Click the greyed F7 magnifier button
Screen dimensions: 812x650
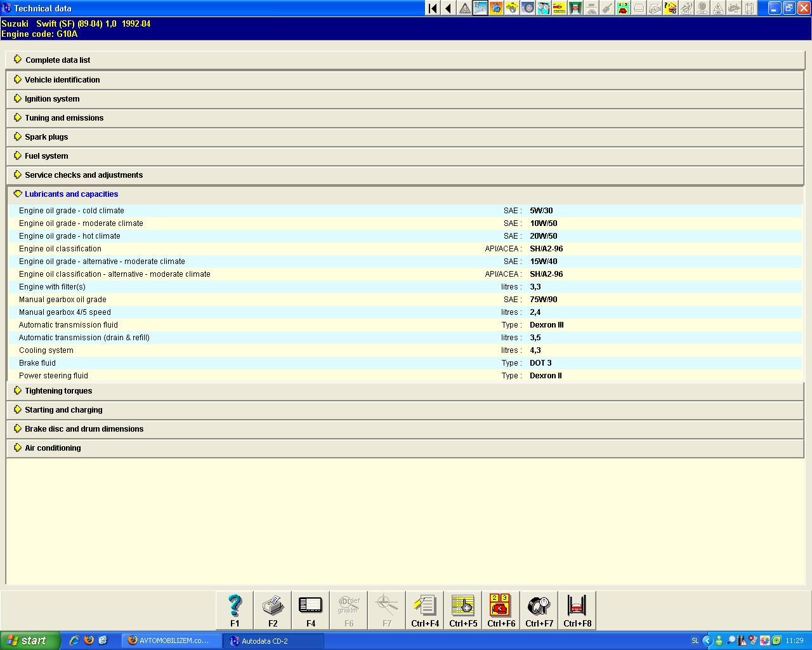387,611
